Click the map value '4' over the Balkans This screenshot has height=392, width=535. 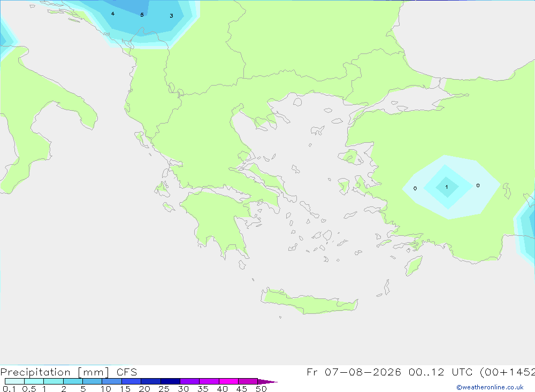click(112, 14)
